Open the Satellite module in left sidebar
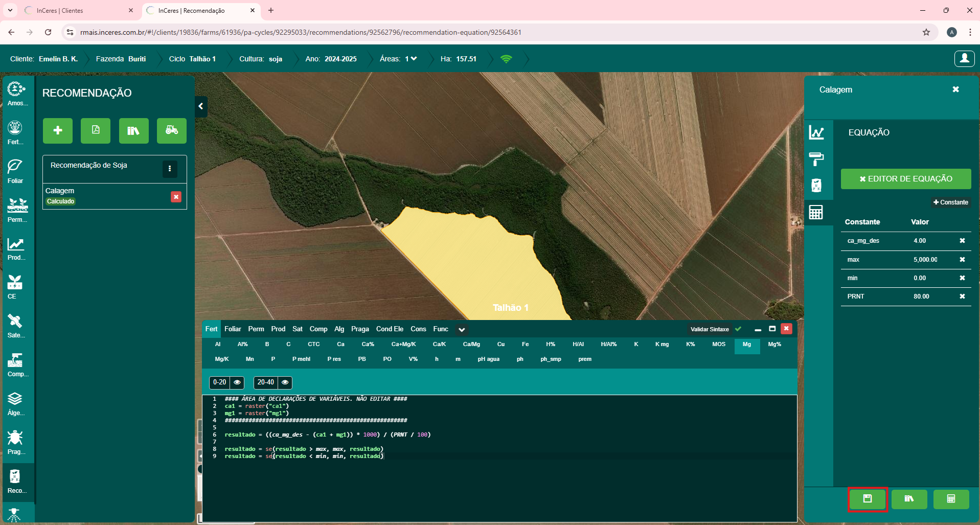The height and width of the screenshot is (525, 980). point(15,326)
